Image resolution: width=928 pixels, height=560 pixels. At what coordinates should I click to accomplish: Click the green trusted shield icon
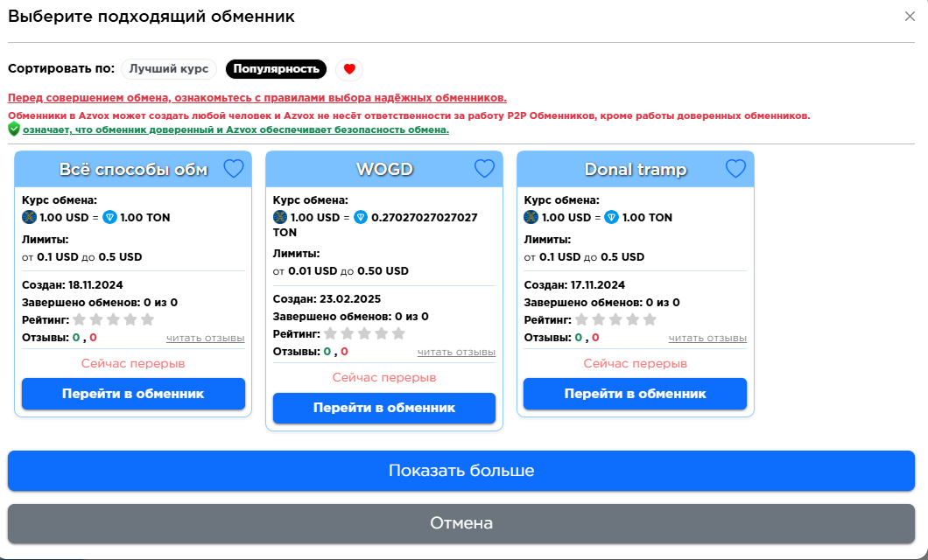tap(14, 129)
